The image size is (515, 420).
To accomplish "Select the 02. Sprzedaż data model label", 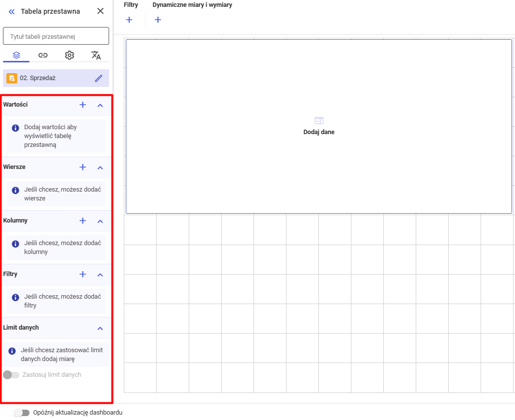I will click(38, 78).
